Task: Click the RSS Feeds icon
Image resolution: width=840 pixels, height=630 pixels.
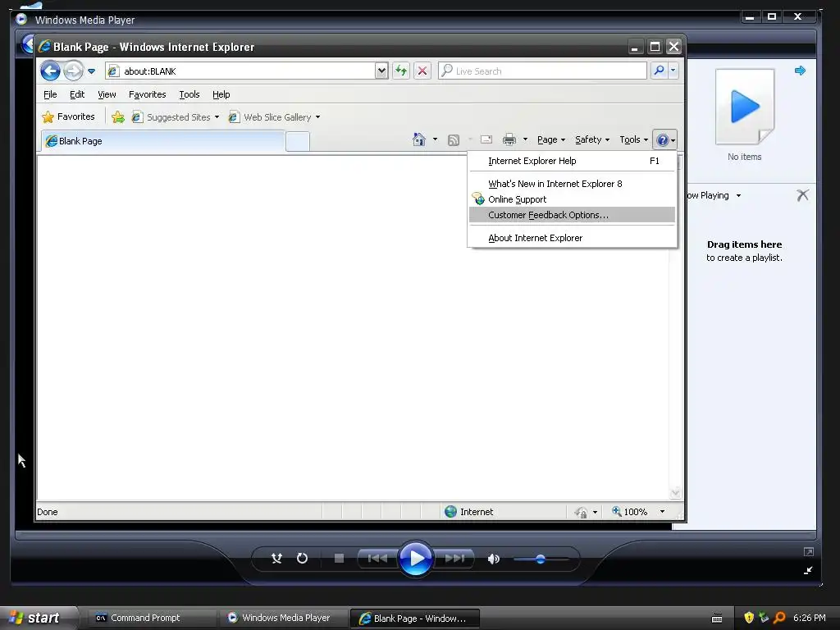Action: [453, 139]
